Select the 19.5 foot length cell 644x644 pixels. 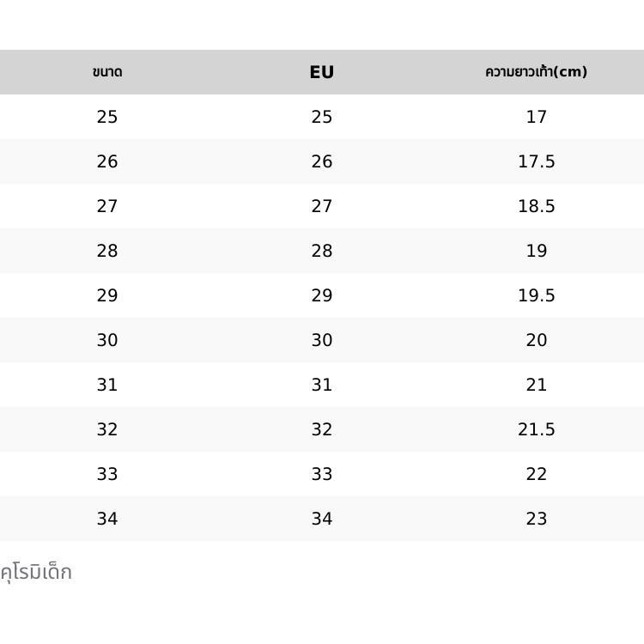[x=536, y=295]
